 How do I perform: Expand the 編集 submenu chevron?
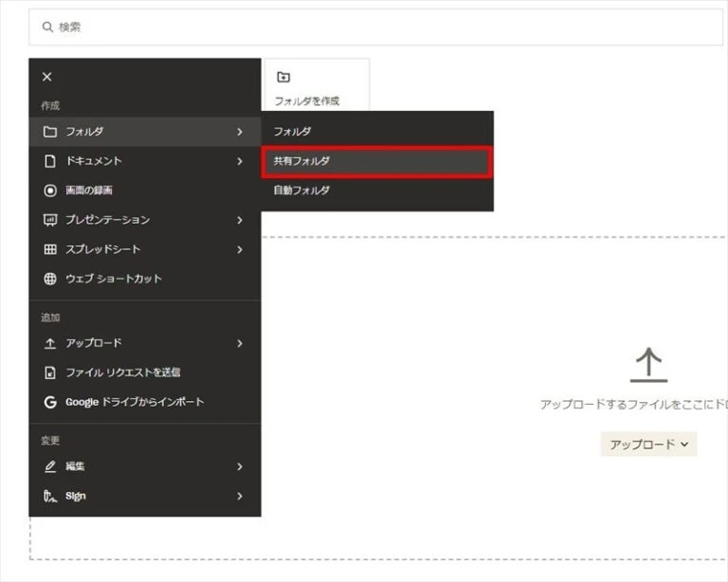pyautogui.click(x=240, y=466)
